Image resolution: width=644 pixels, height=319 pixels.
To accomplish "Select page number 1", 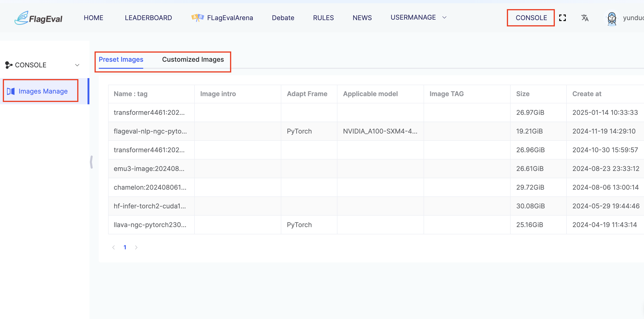I will coord(125,247).
